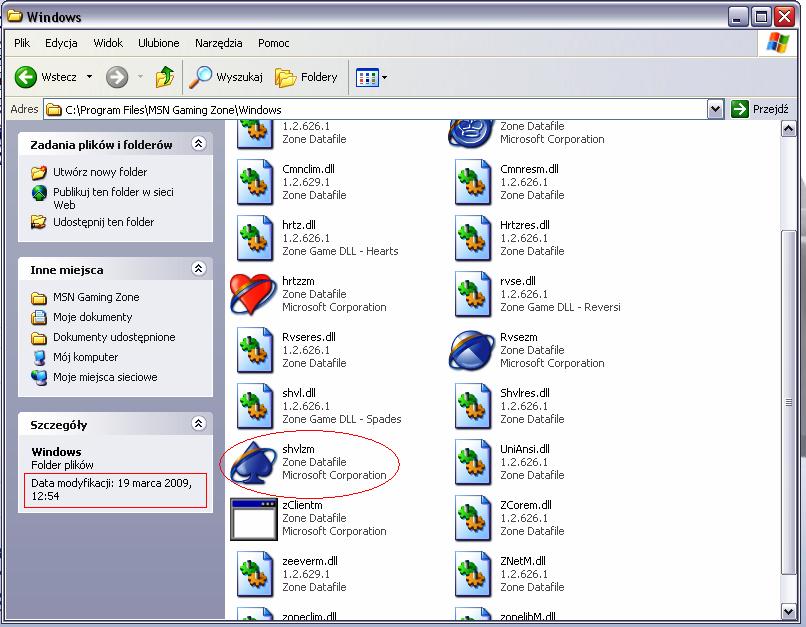Select the zClientm window icon

(253, 519)
